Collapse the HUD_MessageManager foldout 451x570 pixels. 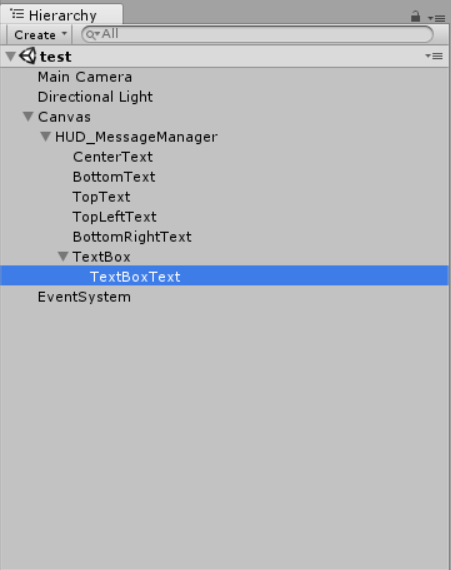[x=46, y=137]
